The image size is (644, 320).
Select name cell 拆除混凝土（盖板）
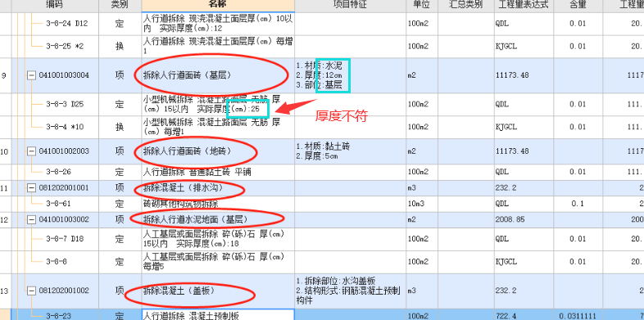click(218, 291)
